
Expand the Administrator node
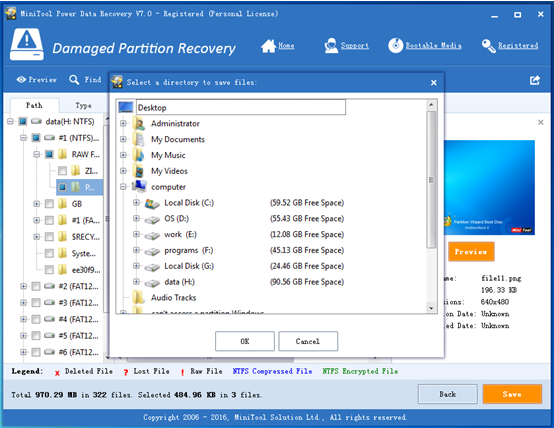coord(123,123)
